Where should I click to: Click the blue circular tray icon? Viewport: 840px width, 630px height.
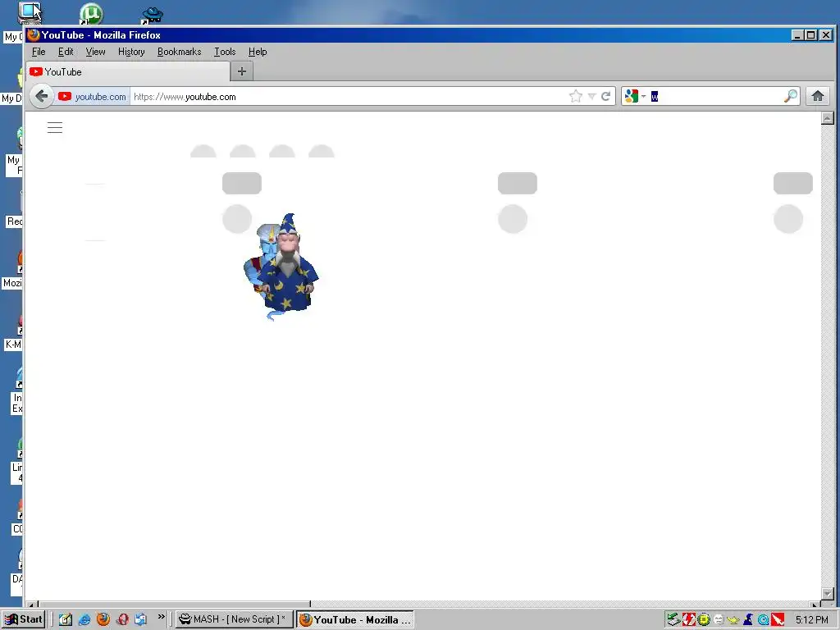tap(763, 620)
